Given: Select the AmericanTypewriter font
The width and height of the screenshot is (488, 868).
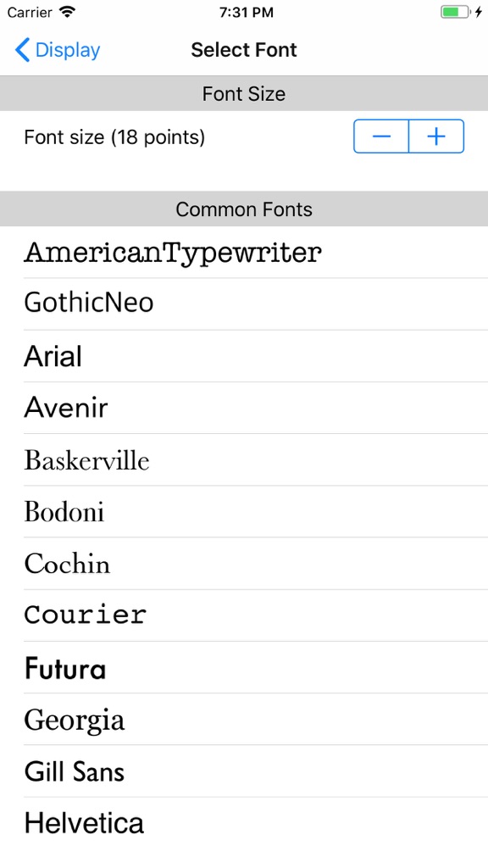Looking at the screenshot, I should tap(244, 253).
